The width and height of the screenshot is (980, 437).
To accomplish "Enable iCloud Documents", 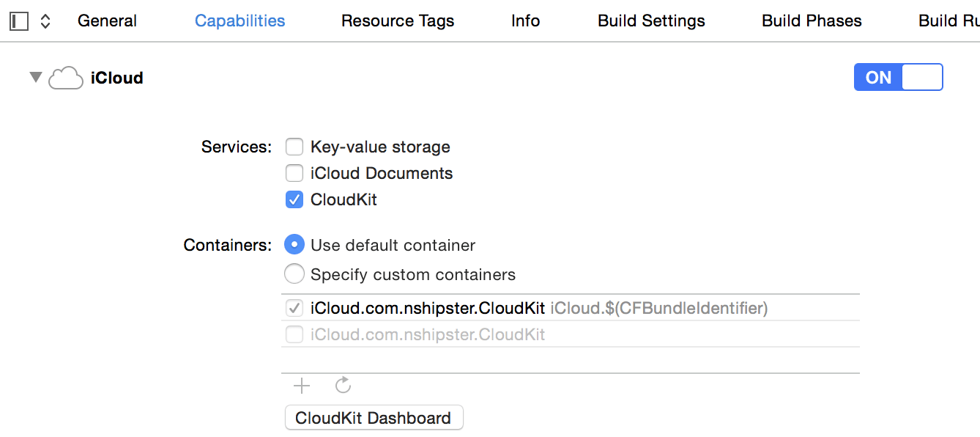I will tap(294, 173).
